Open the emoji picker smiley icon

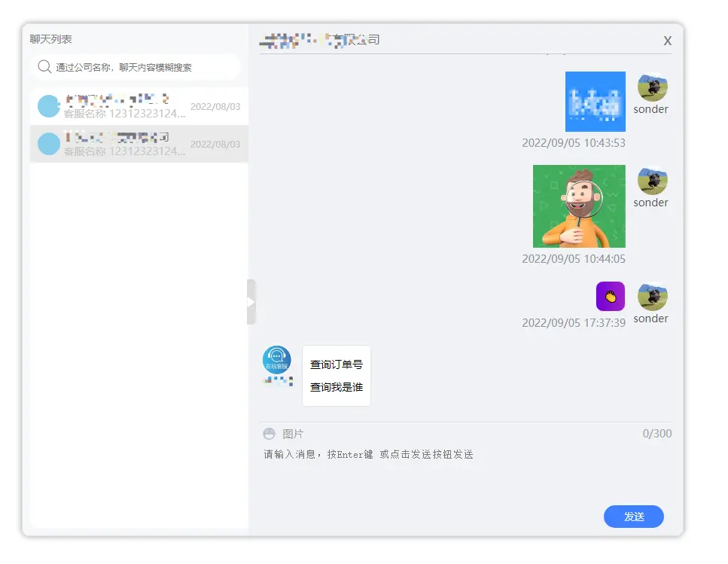pos(269,434)
